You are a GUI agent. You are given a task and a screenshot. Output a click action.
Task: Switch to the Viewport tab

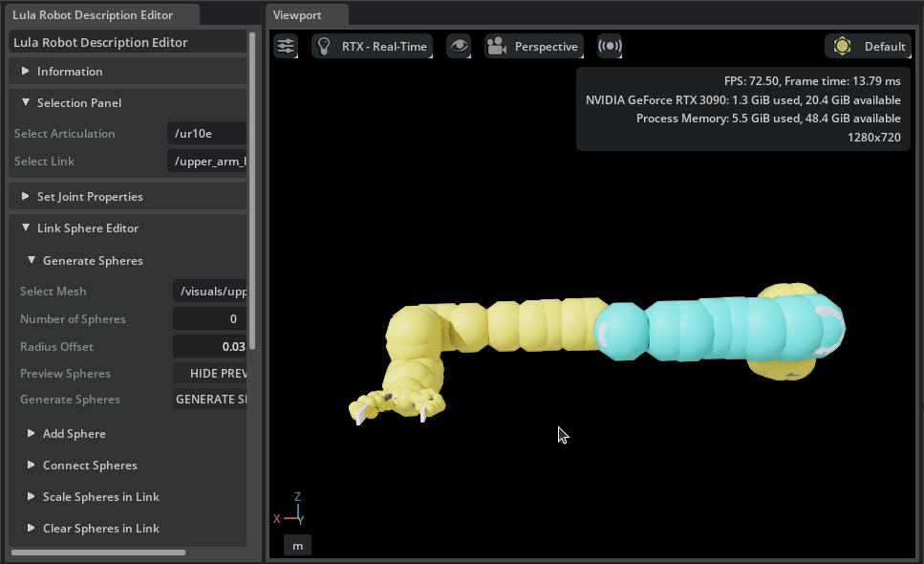coord(298,15)
